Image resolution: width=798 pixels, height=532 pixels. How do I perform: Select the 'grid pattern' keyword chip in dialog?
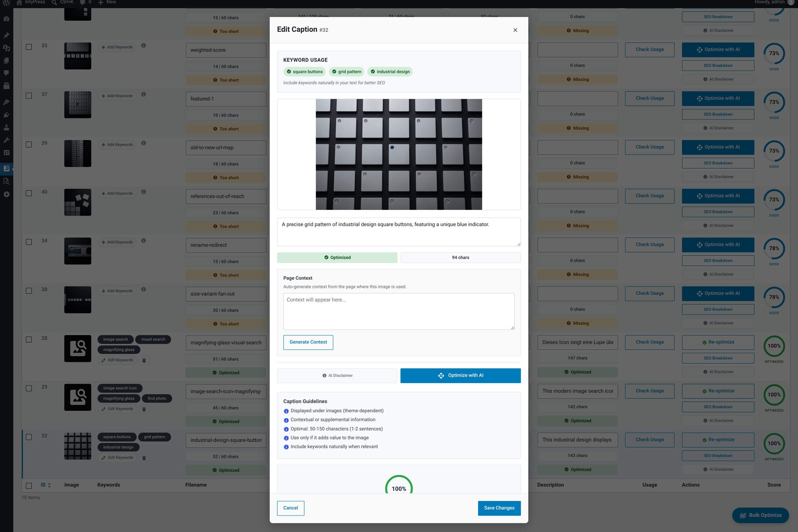346,71
